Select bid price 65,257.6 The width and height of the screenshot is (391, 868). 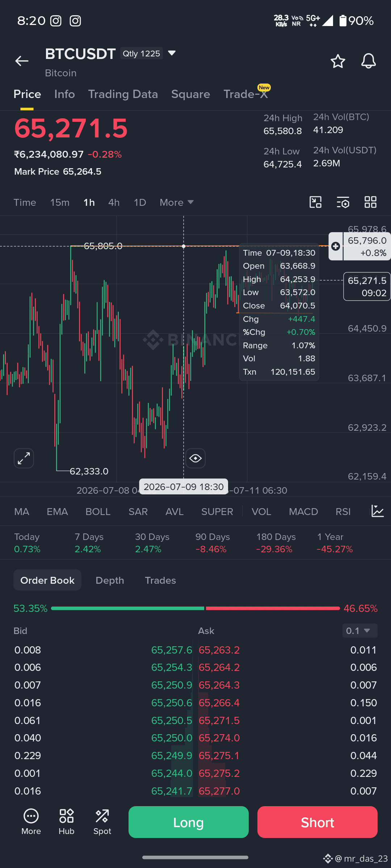(x=172, y=650)
